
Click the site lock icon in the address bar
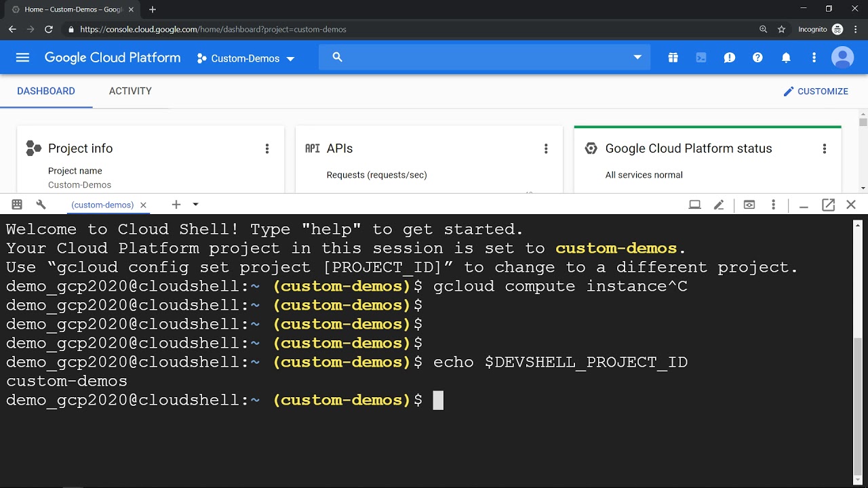pyautogui.click(x=71, y=29)
